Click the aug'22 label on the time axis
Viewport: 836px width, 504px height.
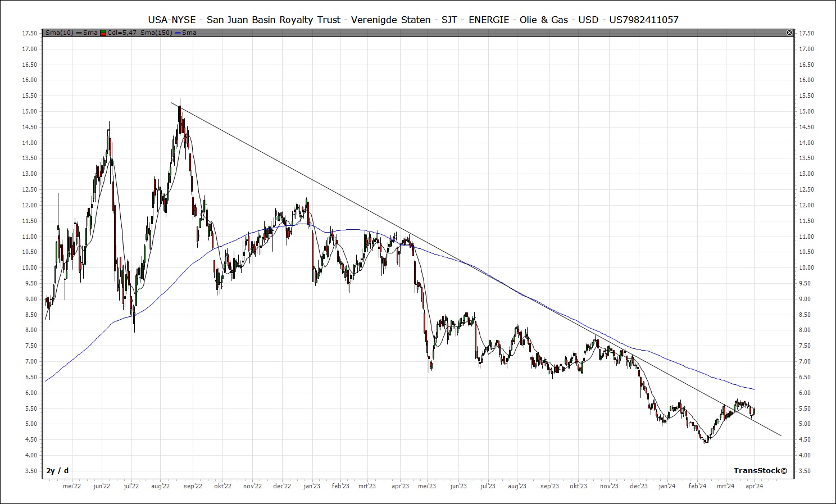(161, 487)
